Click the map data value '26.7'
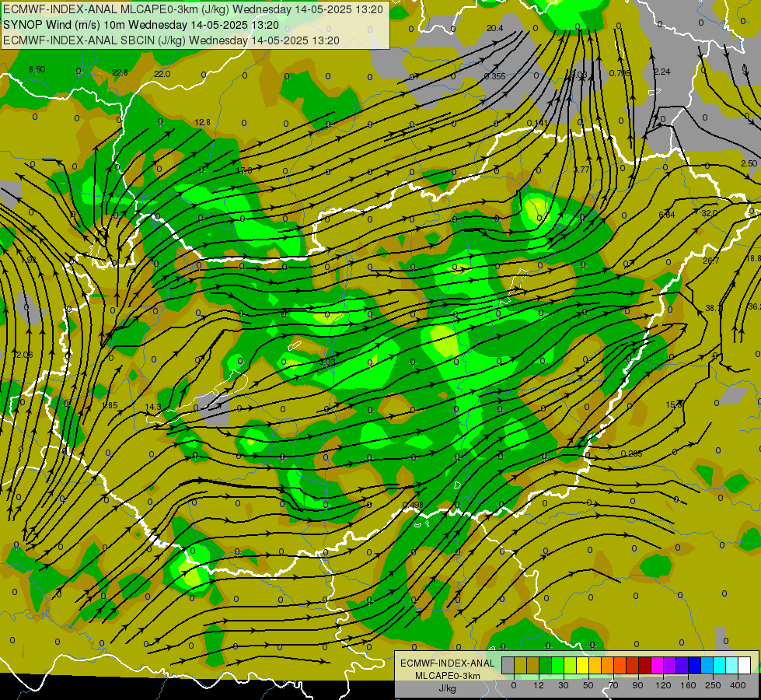761x700 pixels. (x=711, y=261)
